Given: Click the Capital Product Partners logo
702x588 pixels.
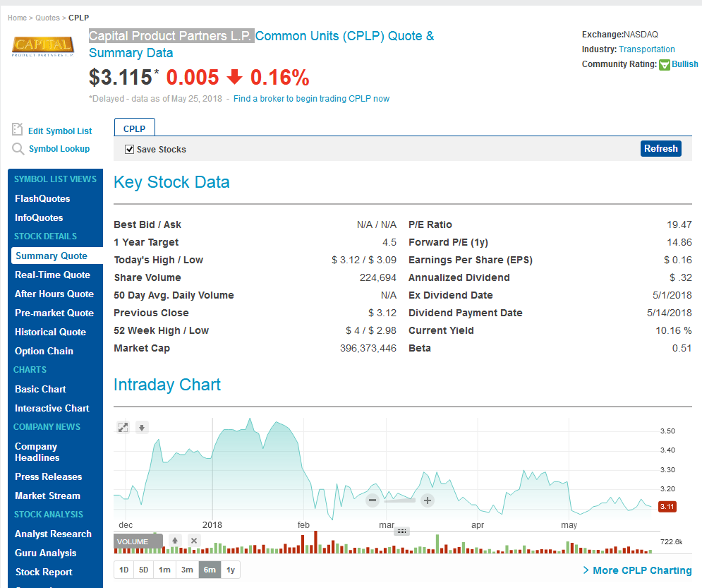Looking at the screenshot, I should pos(43,47).
